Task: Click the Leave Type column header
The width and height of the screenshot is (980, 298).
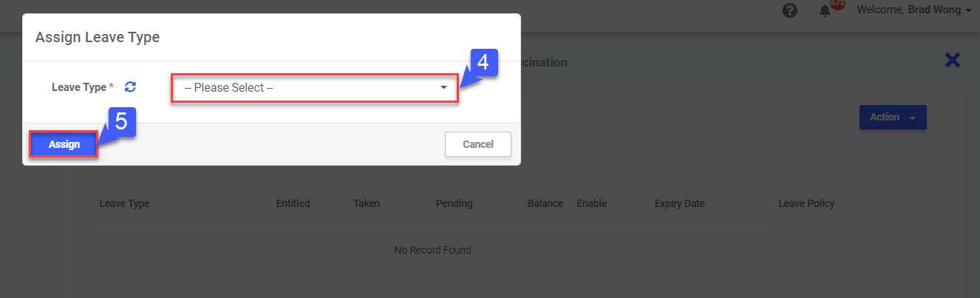Action: point(124,203)
